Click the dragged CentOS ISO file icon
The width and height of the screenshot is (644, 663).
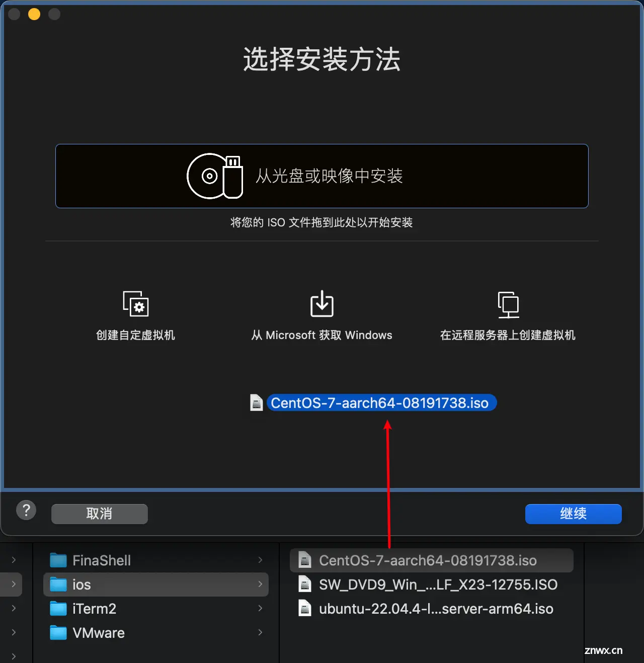coord(257,403)
